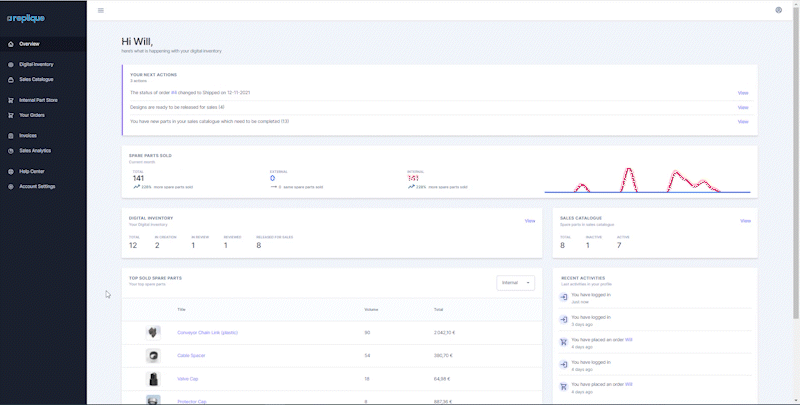Click the volume value 90
800x405 pixels.
tap(367, 333)
